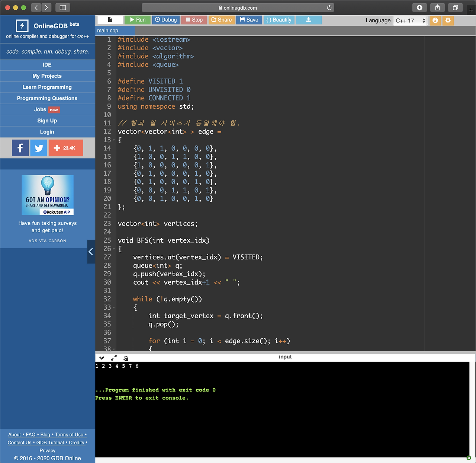Collapse the left sidebar with the chevron
Image resolution: width=476 pixels, height=463 pixels.
pyautogui.click(x=91, y=252)
